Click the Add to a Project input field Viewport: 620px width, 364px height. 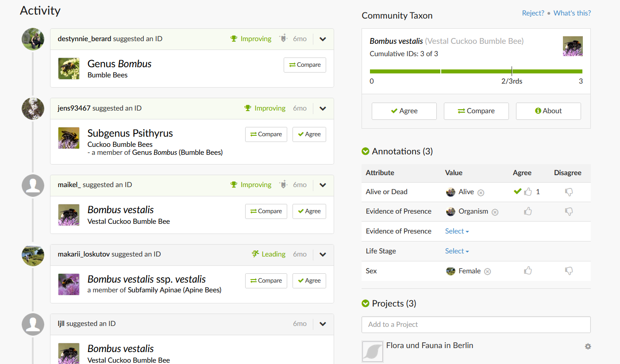click(476, 324)
